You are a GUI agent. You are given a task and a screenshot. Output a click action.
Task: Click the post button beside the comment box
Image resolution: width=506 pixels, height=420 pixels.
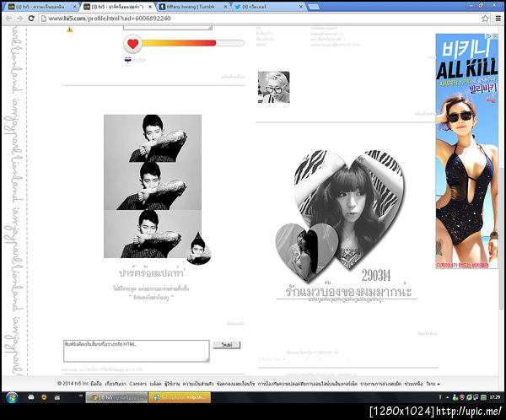tap(227, 345)
